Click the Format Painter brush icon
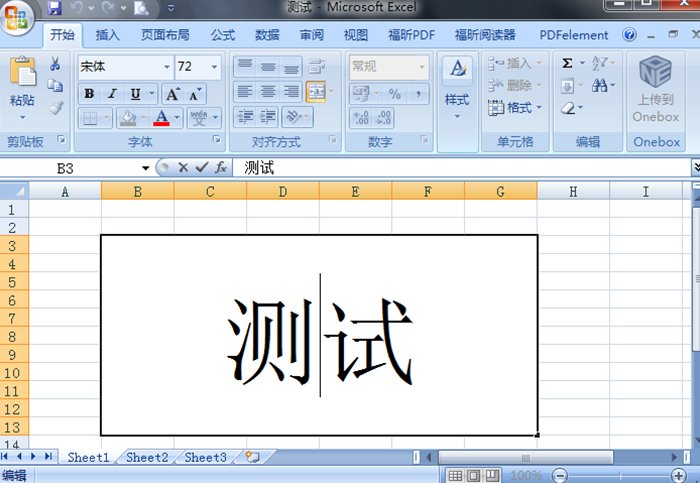This screenshot has width=700, height=483. click(x=55, y=108)
